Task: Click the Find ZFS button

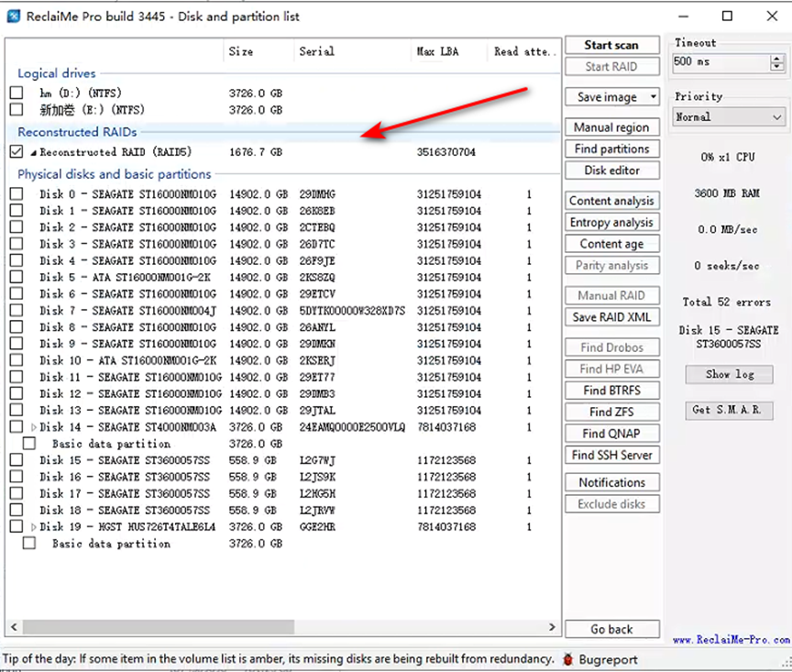Action: [x=611, y=412]
